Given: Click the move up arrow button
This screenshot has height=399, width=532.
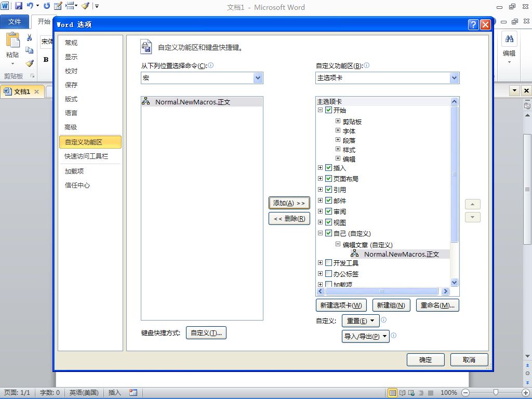Looking at the screenshot, I should [473, 204].
